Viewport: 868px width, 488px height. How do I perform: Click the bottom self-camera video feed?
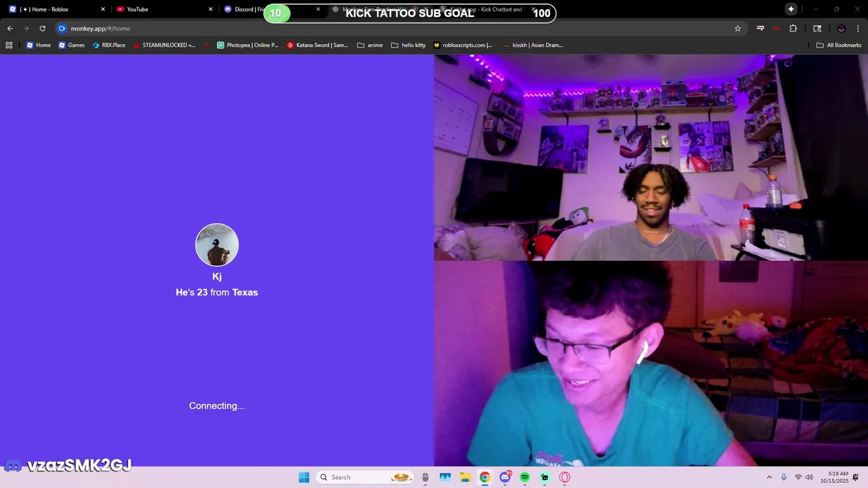tap(651, 363)
